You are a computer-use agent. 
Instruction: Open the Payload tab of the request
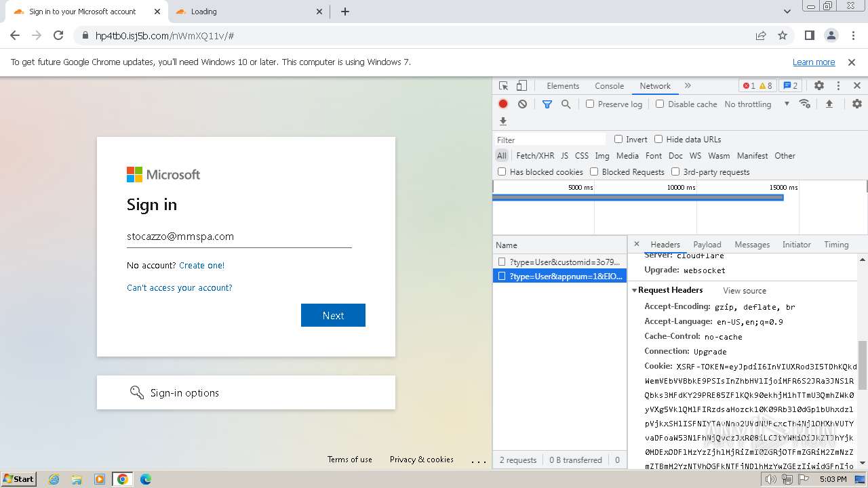pyautogui.click(x=707, y=245)
